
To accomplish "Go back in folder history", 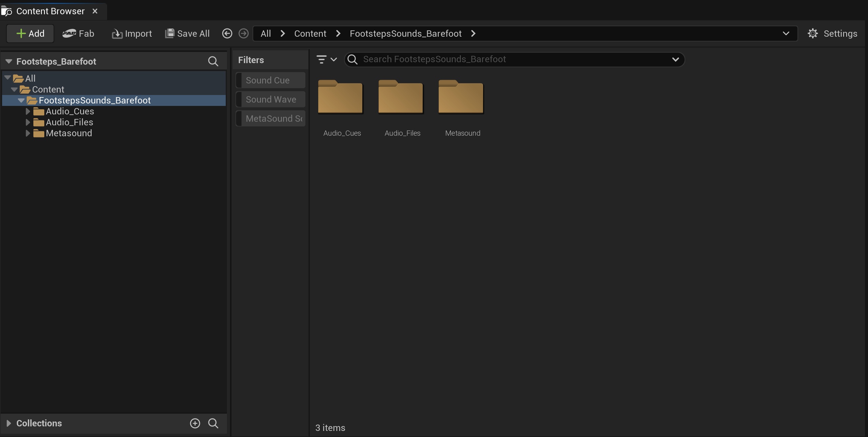I will (x=227, y=34).
